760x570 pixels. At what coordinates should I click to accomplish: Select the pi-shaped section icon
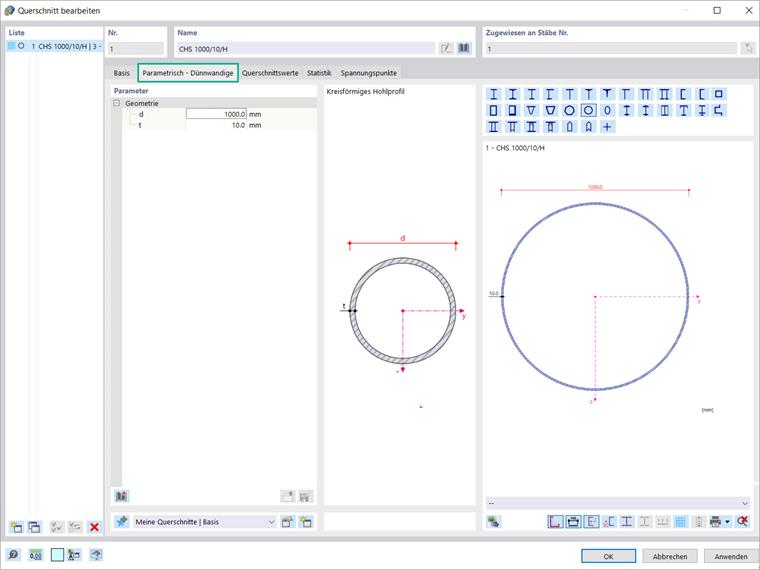pos(645,94)
